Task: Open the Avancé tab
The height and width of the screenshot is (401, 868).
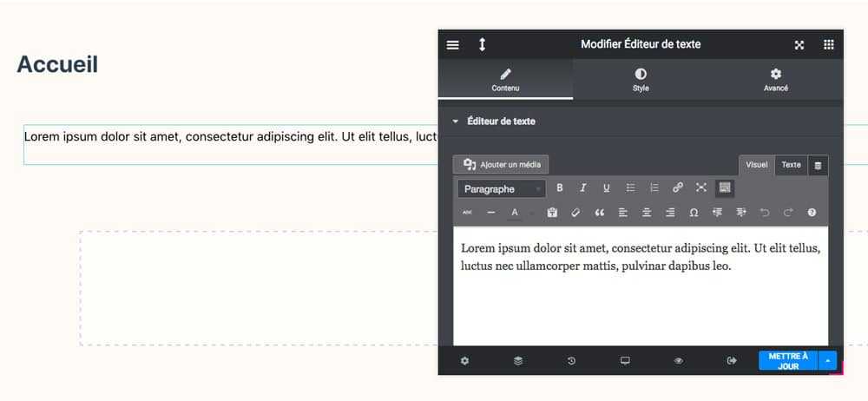Action: tap(775, 80)
